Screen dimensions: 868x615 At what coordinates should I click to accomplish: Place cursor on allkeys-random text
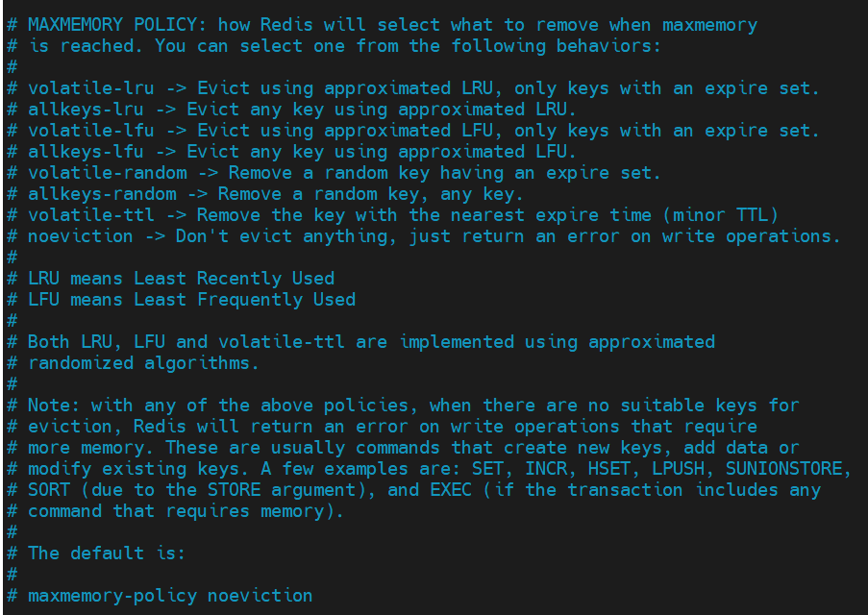pyautogui.click(x=102, y=194)
